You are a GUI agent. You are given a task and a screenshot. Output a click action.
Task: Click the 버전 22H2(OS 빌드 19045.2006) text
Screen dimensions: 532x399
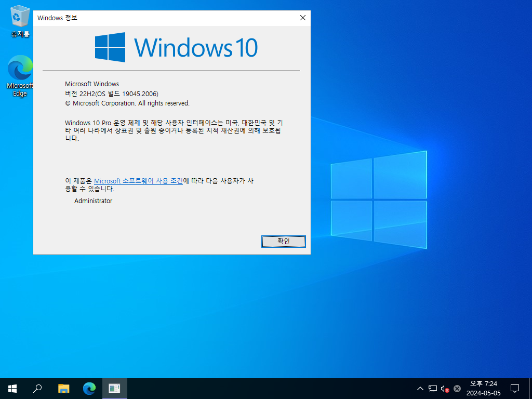(112, 94)
